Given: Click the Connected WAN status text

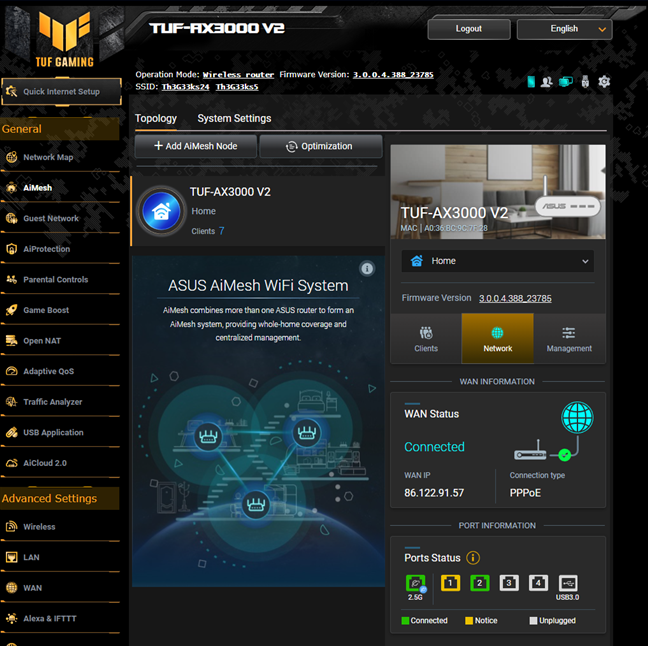Looking at the screenshot, I should click(434, 447).
